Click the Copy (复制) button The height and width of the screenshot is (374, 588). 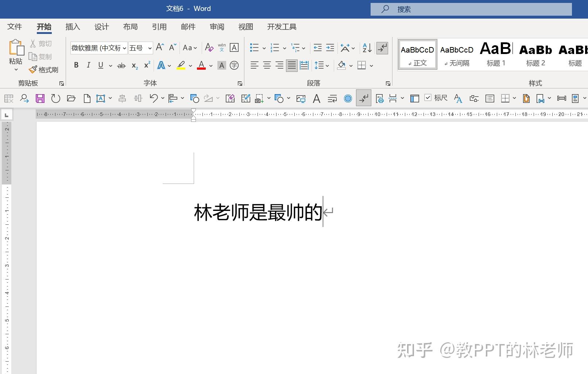[x=40, y=57]
